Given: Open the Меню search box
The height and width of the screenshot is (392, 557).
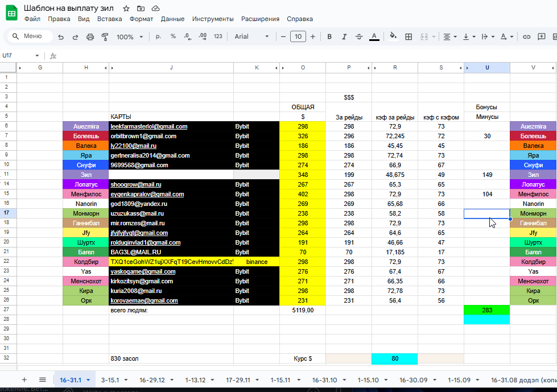Looking at the screenshot, I should coord(30,36).
